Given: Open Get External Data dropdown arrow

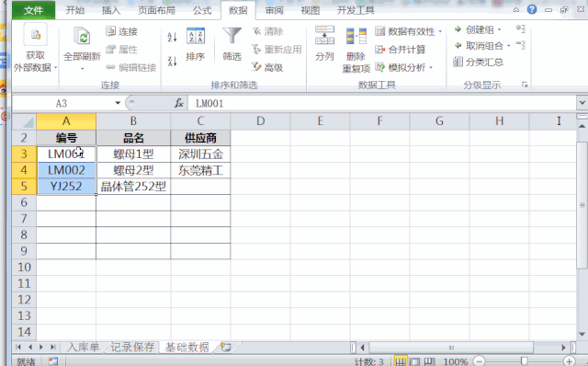Looking at the screenshot, I should [55, 67].
